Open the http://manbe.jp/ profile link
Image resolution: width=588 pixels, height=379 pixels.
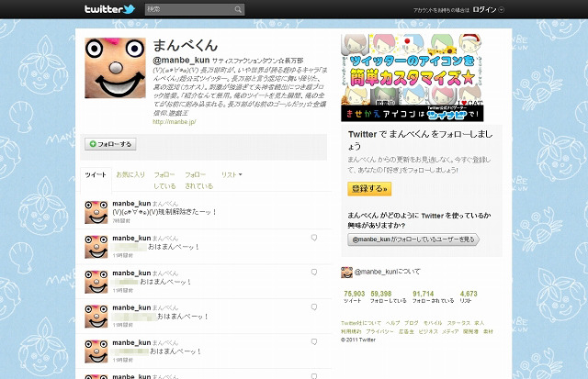click(175, 122)
